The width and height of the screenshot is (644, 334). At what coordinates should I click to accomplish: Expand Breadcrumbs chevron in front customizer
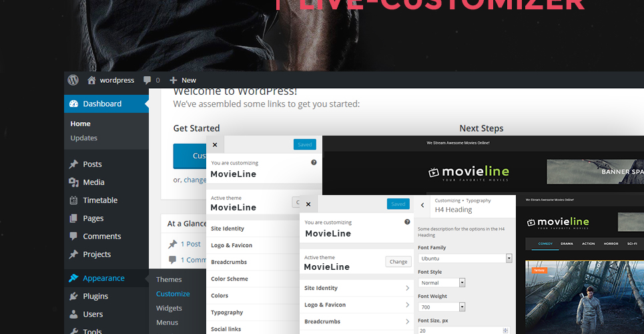tap(408, 322)
